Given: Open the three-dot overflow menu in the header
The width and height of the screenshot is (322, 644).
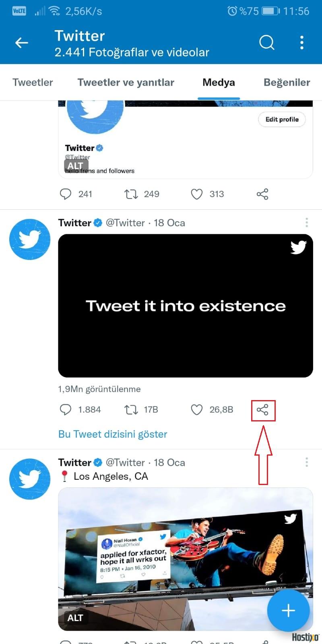Looking at the screenshot, I should pyautogui.click(x=302, y=42).
